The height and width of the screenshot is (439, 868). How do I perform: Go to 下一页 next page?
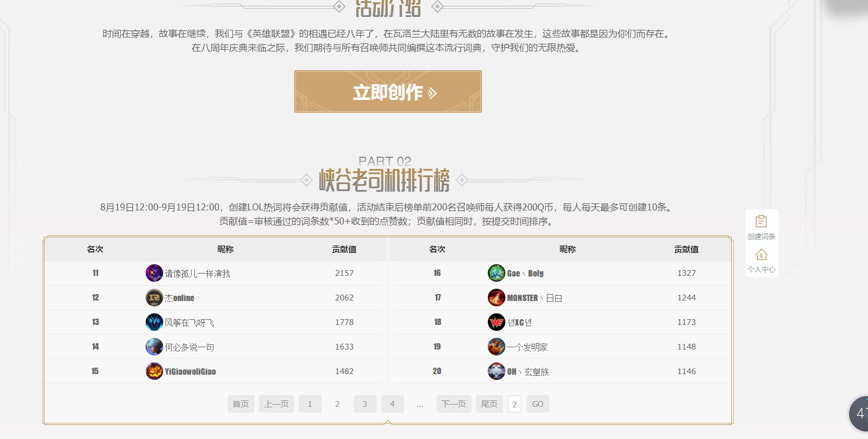[x=454, y=404]
